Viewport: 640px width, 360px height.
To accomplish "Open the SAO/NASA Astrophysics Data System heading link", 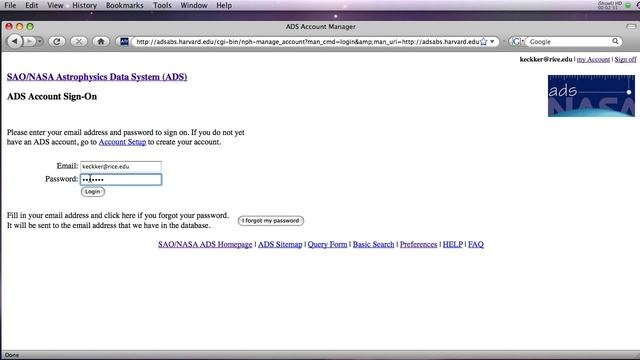I will (97, 77).
